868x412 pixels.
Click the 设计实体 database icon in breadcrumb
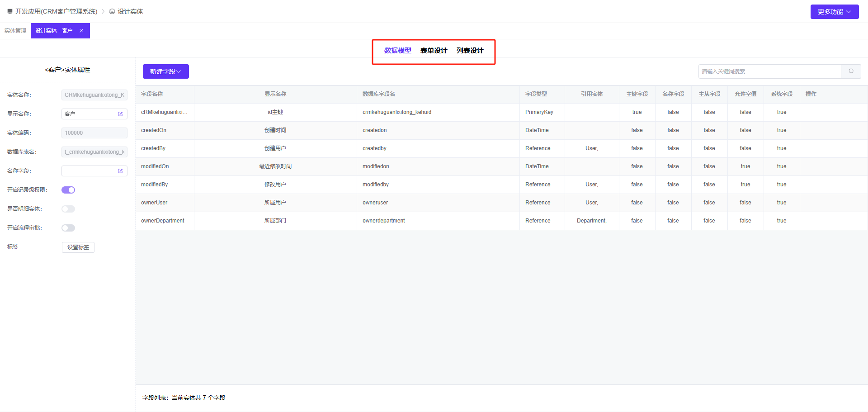[112, 11]
